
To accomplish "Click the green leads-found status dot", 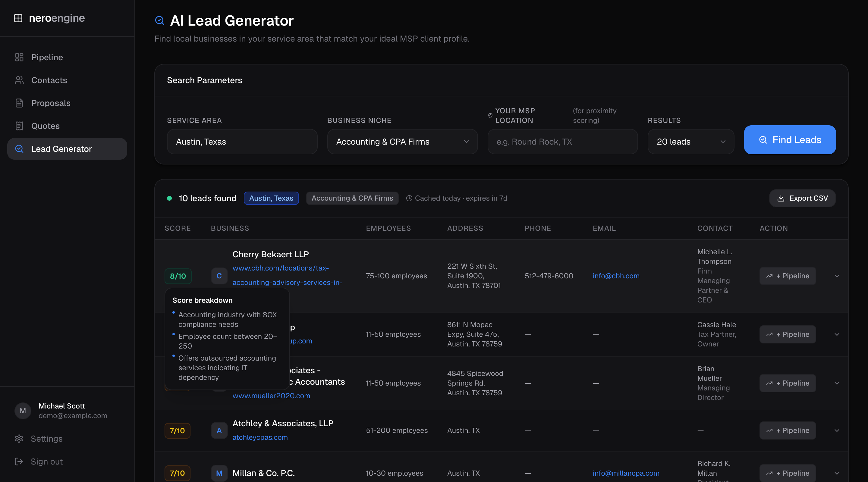I will click(169, 199).
